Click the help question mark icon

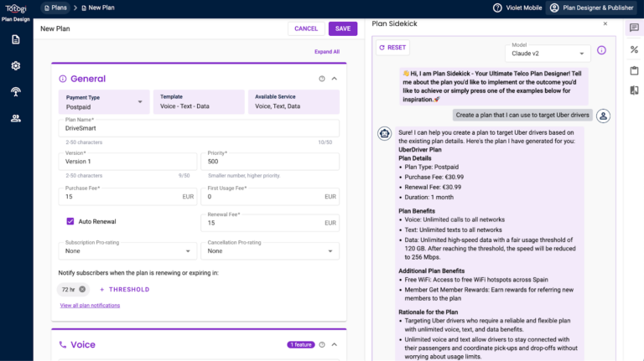tap(497, 8)
